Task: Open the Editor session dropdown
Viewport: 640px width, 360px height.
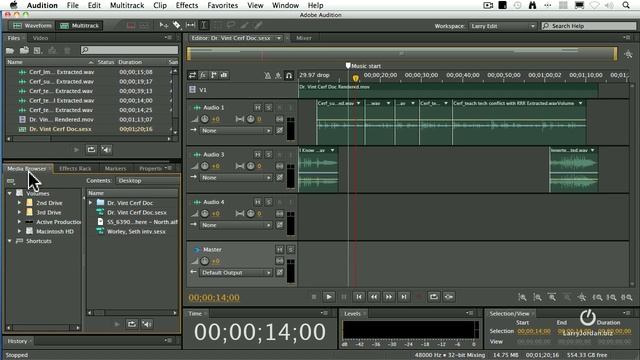Action: (x=279, y=38)
